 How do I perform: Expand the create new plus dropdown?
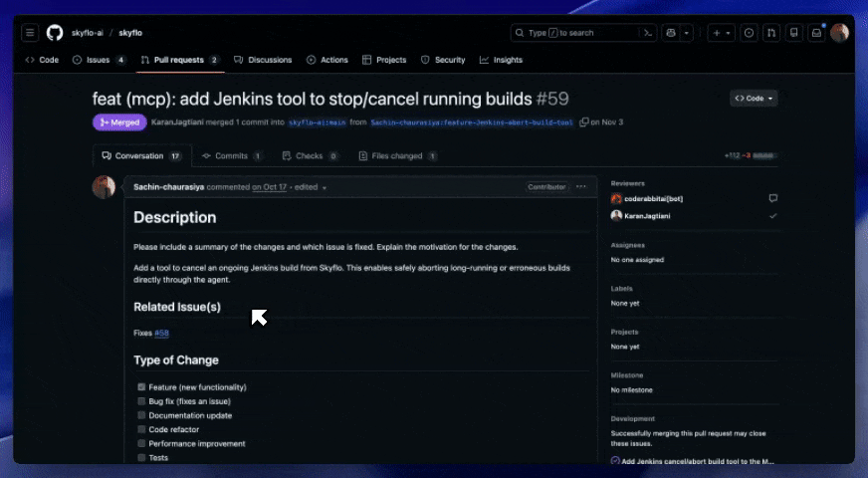(722, 33)
